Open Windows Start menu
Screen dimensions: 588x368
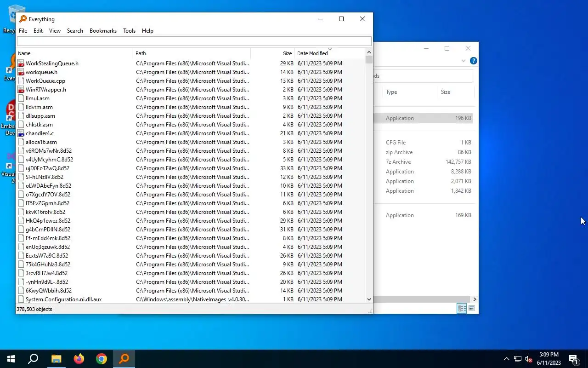click(x=11, y=359)
